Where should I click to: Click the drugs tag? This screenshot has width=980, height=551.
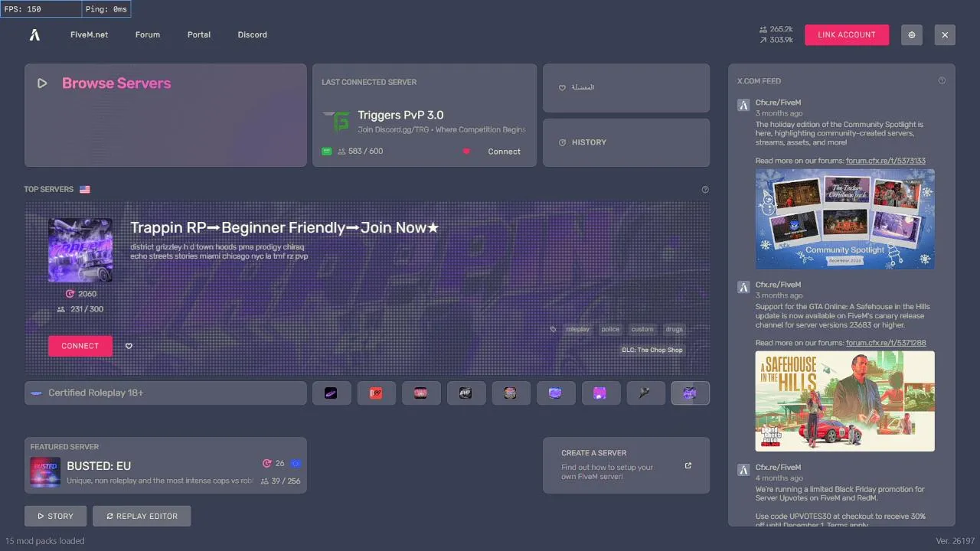coord(674,329)
